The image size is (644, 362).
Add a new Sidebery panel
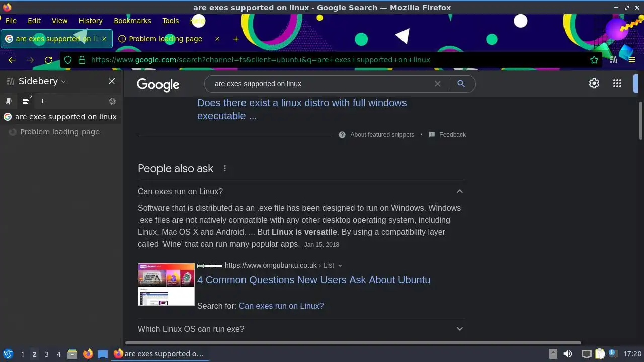point(42,101)
